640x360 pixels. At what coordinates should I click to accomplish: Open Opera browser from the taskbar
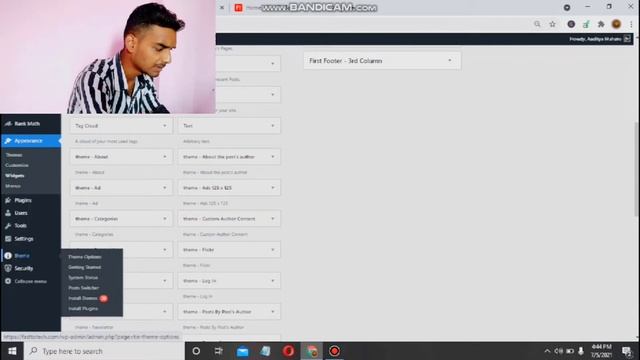tap(288, 351)
